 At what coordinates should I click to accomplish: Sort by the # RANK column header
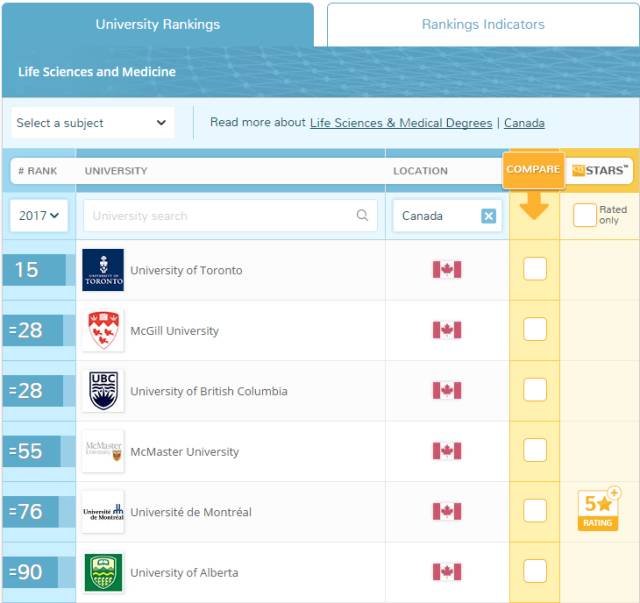pos(38,171)
